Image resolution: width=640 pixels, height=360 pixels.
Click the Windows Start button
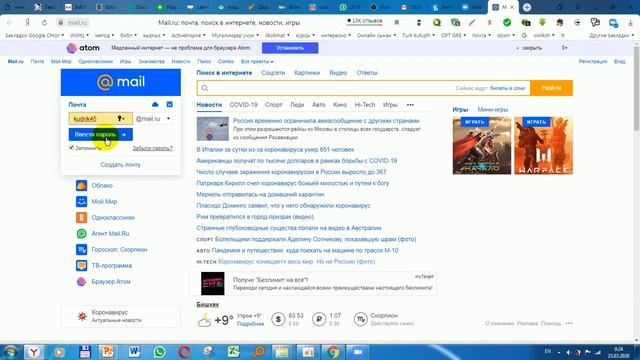[11, 352]
